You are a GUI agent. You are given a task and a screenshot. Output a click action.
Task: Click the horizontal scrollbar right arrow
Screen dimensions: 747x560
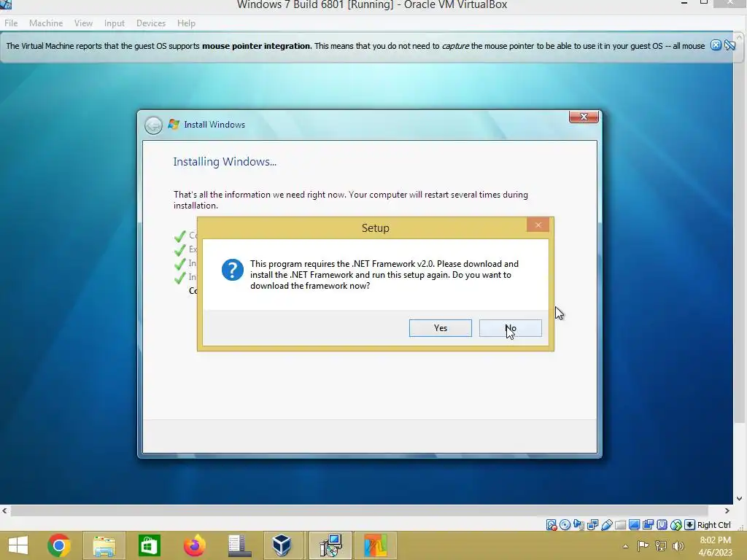coord(727,510)
